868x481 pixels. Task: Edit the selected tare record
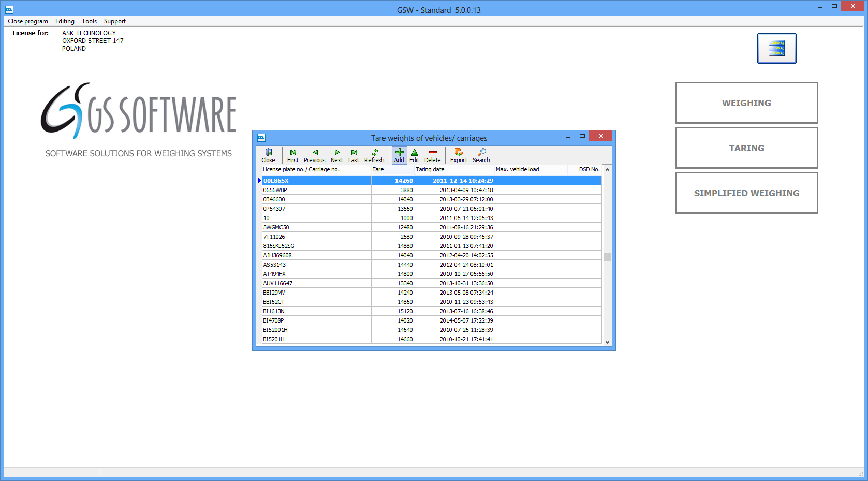[415, 155]
